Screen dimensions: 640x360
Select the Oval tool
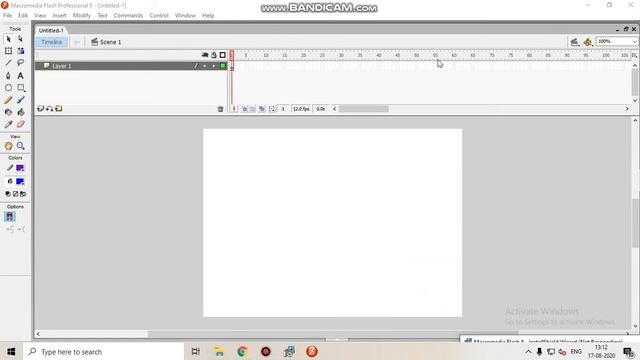pos(8,88)
